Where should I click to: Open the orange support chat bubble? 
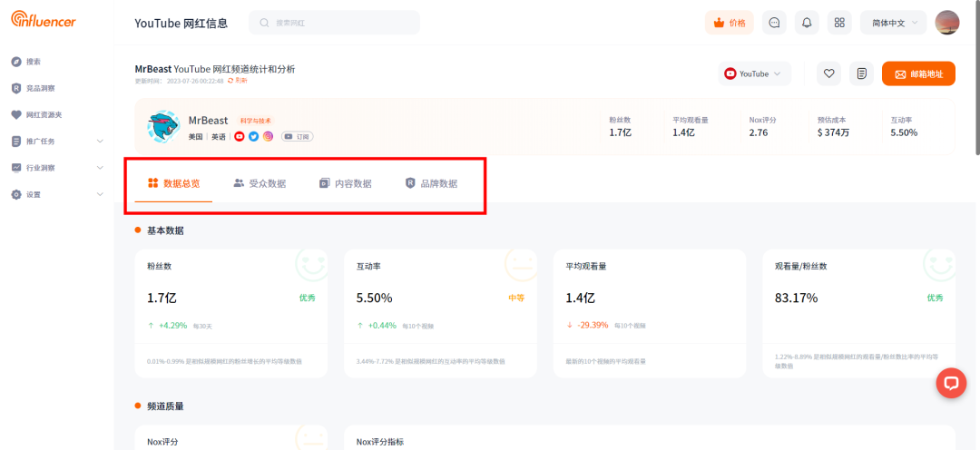click(x=951, y=384)
